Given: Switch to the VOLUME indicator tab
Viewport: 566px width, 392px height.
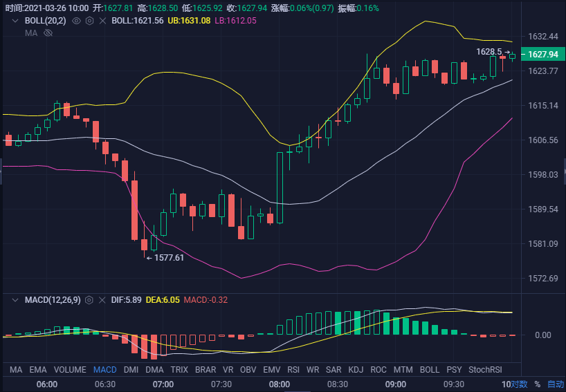Looking at the screenshot, I should [70, 370].
